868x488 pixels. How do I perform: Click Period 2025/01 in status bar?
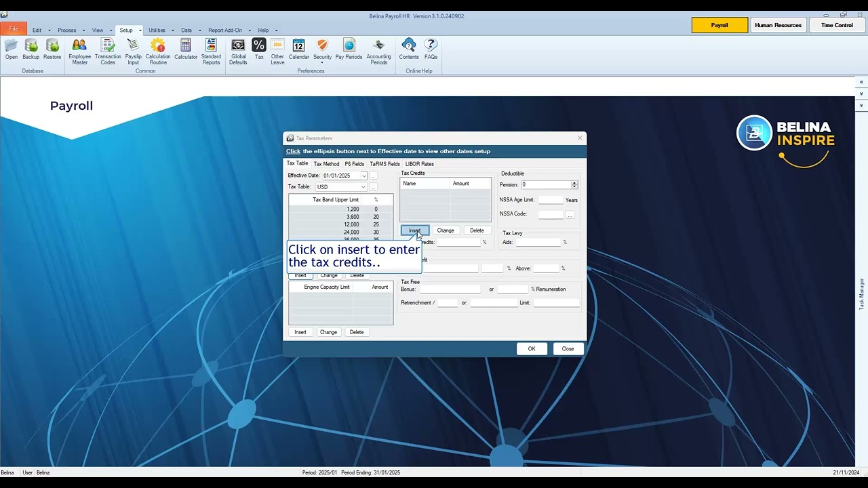coord(319,472)
